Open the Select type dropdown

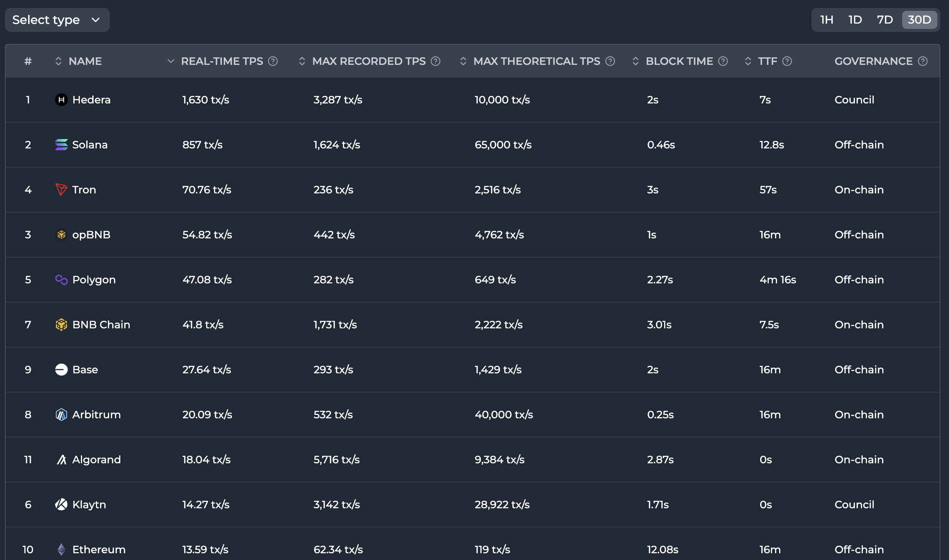pos(57,19)
